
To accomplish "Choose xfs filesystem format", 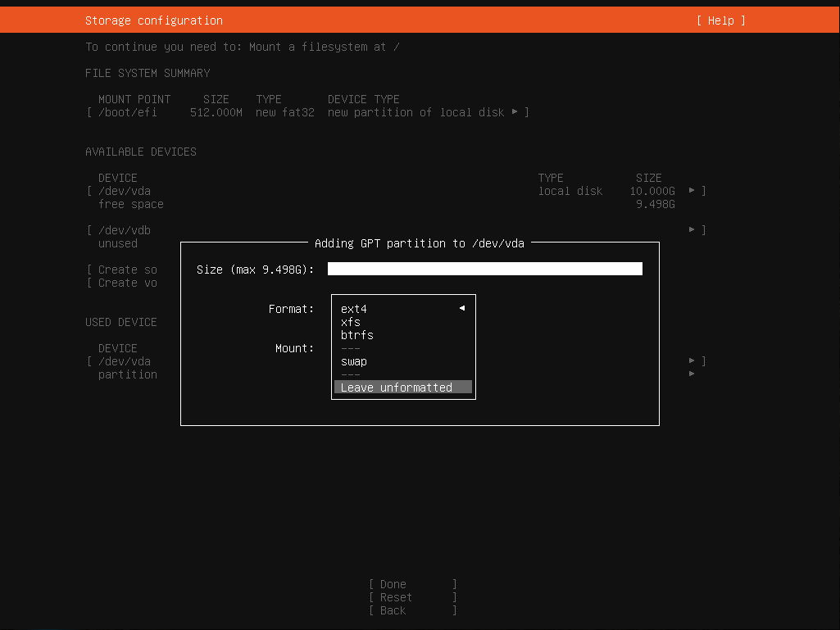I will coord(351,322).
